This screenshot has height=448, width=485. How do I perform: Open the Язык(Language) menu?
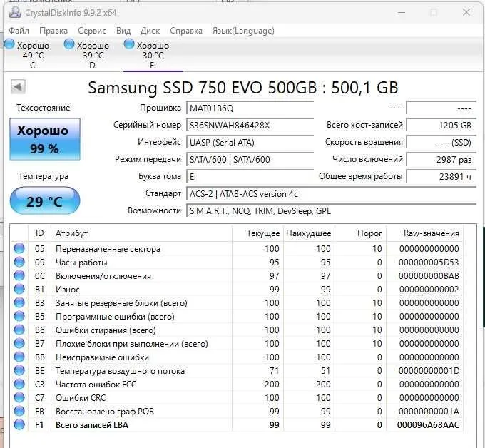click(x=243, y=31)
